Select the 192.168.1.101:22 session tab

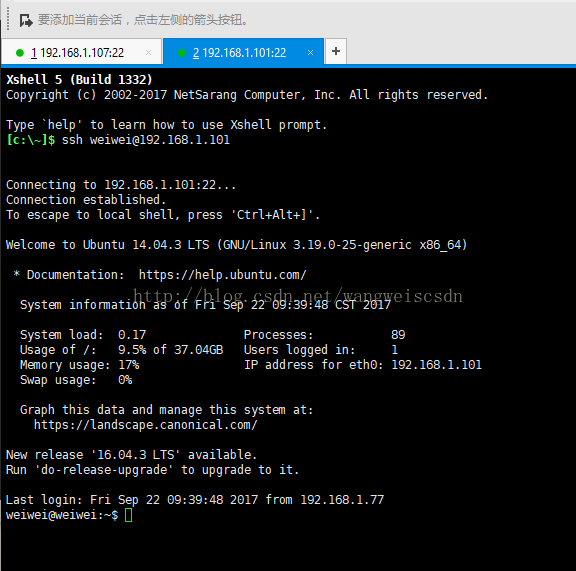243,52
